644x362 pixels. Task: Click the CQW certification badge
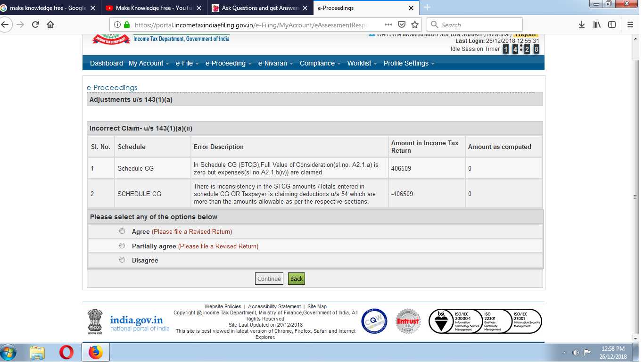[x=374, y=321]
